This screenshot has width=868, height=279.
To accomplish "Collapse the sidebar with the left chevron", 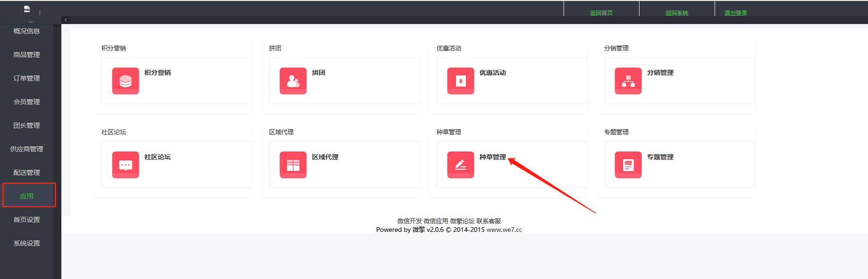I will click(66, 20).
